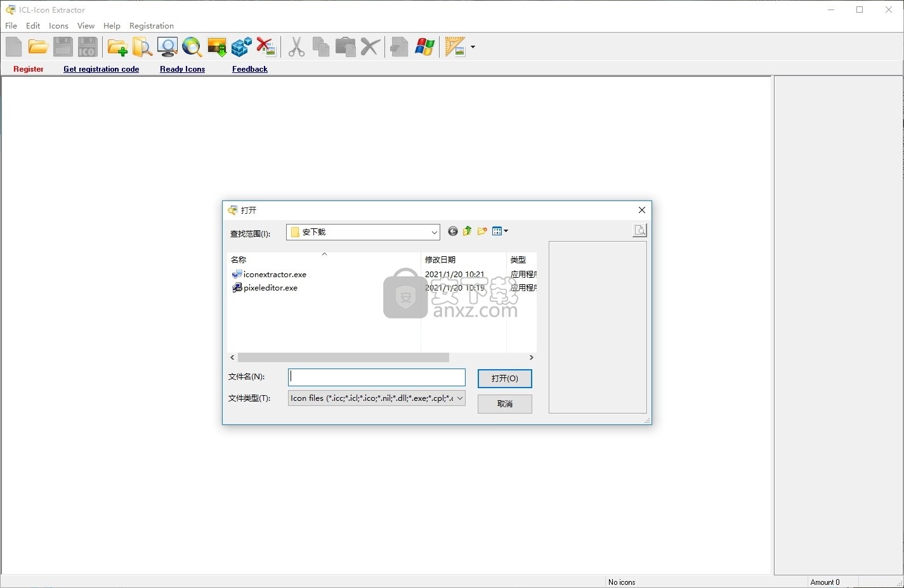Click the Windows flag toolbar icon

[424, 47]
